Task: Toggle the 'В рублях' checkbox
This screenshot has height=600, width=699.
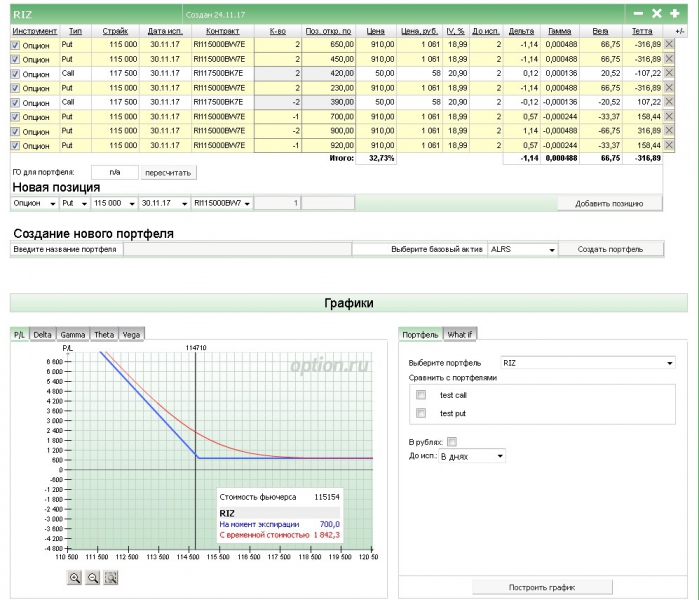Action: pos(452,441)
